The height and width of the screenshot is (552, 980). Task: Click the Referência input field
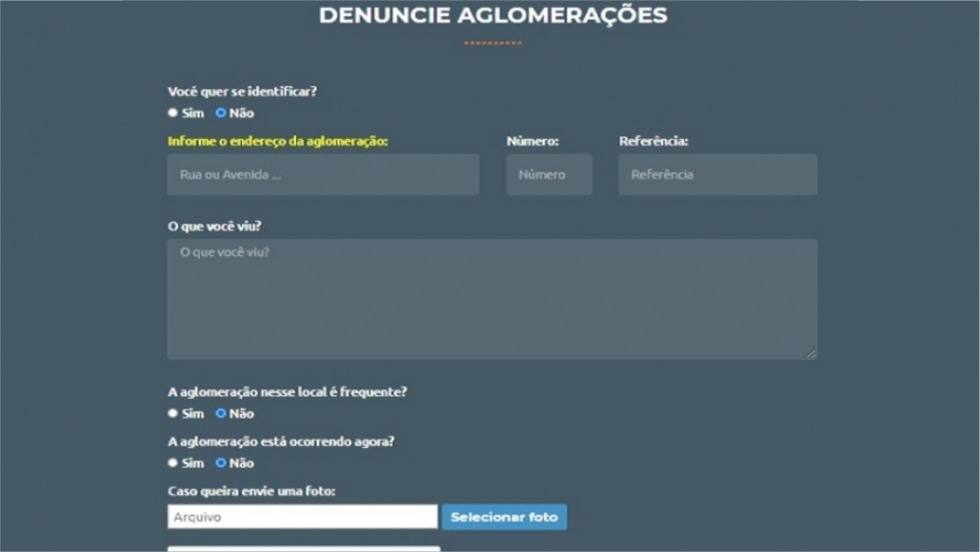[x=718, y=175]
